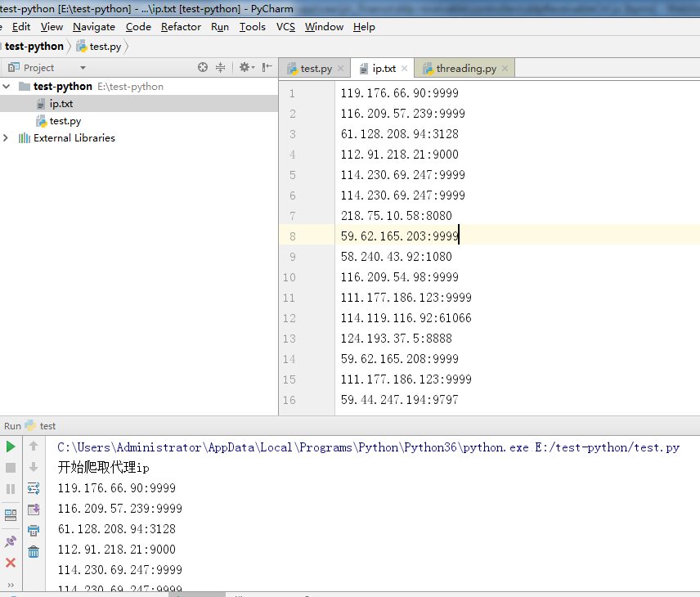Print console output via printer icon
700x597 pixels.
(33, 530)
